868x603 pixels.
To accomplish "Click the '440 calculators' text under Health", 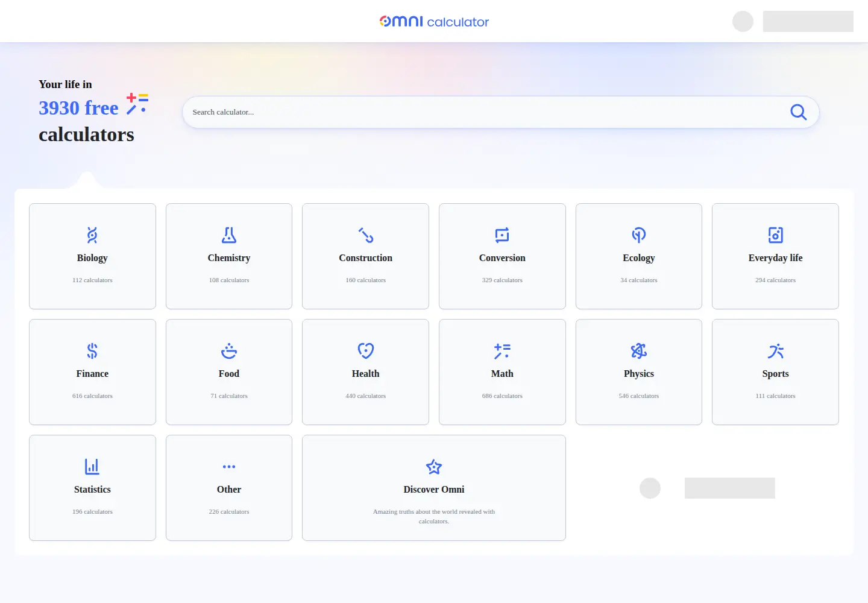I will coord(366,396).
